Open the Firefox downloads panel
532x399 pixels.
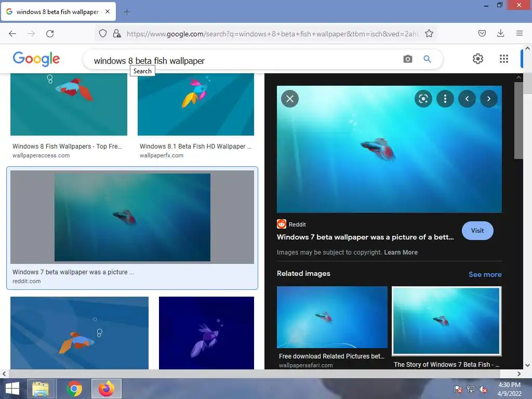[500, 33]
